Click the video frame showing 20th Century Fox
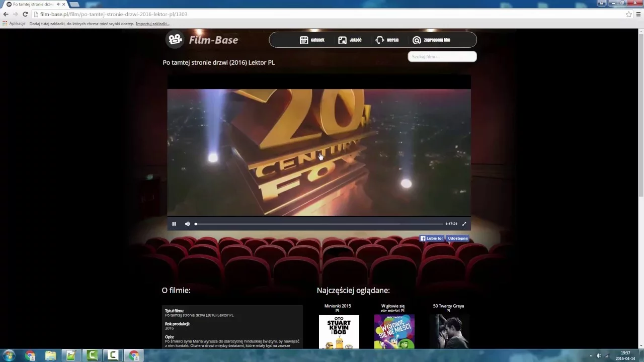The height and width of the screenshot is (362, 644). pos(319,152)
